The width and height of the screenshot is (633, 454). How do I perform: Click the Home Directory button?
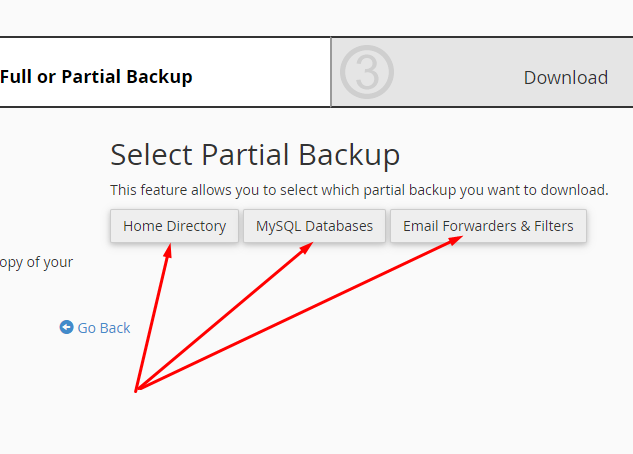(175, 226)
